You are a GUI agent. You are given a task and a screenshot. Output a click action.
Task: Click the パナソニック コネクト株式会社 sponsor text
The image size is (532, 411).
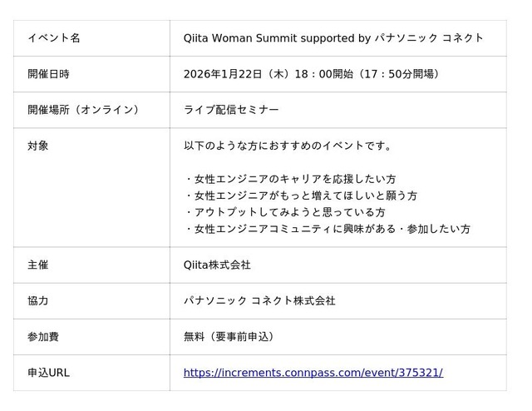[x=259, y=300]
